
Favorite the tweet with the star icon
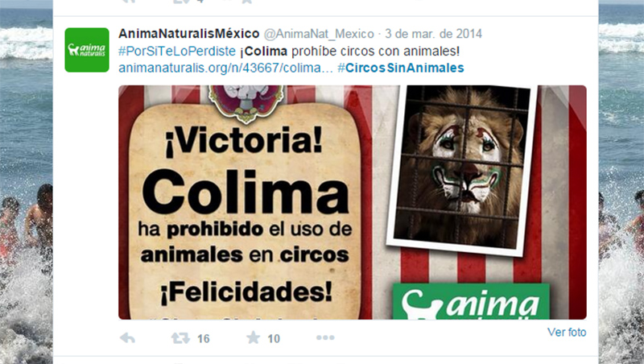tap(254, 337)
